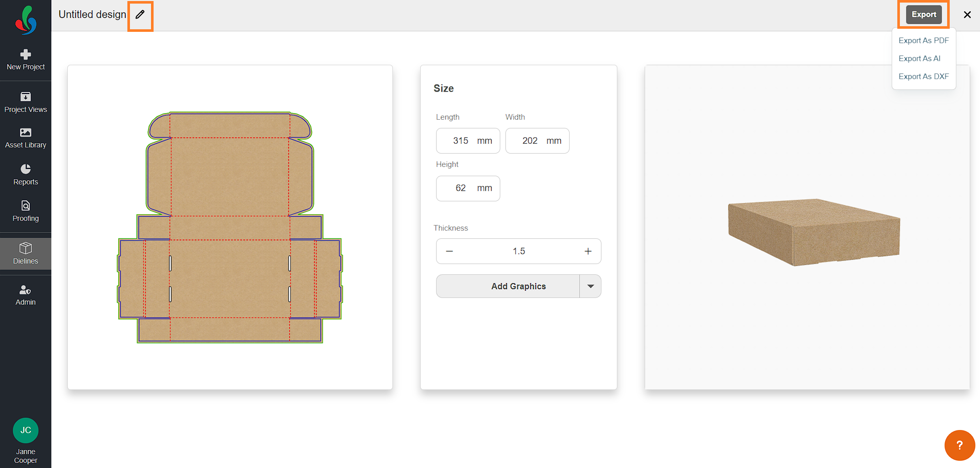980x468 pixels.
Task: Click the thickness value 1.5
Action: pos(519,251)
